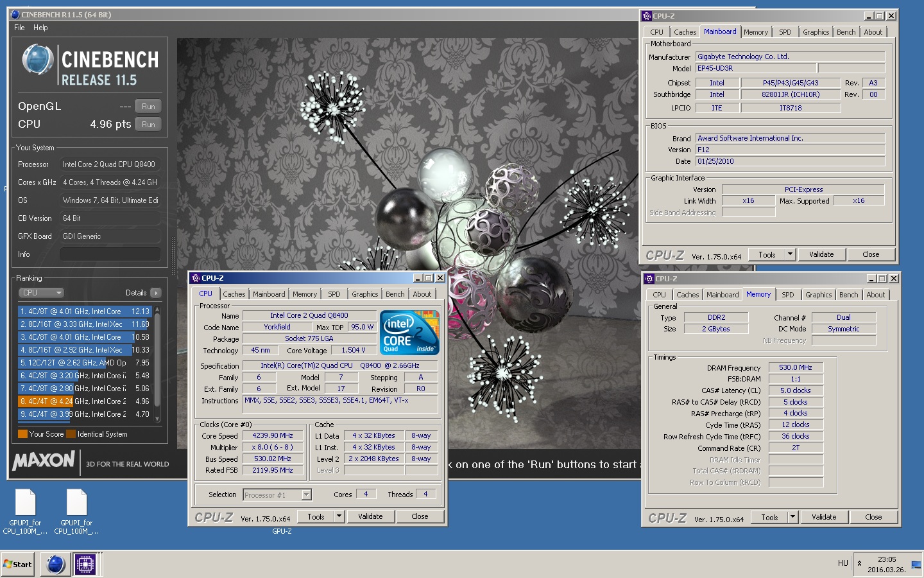Click the DRAM Frequency value 530.0 MHz

coord(796,368)
